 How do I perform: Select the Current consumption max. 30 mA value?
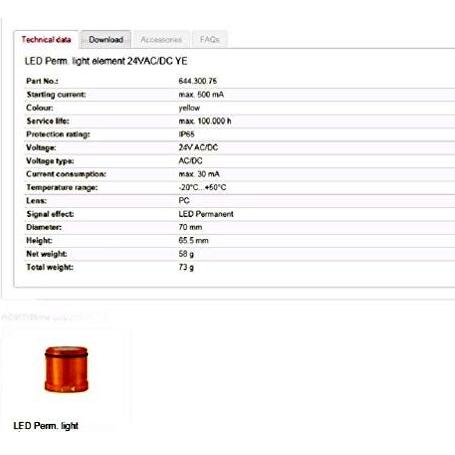point(199,174)
